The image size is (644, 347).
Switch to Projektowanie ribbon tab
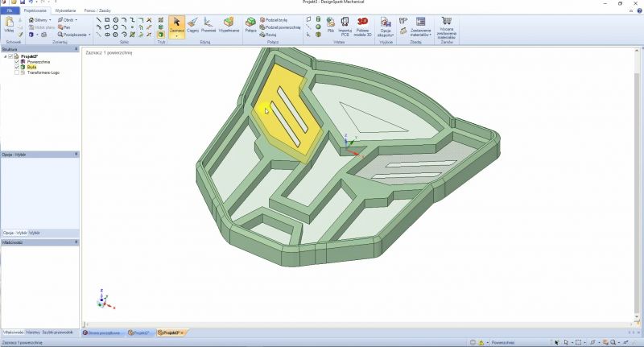(x=35, y=10)
